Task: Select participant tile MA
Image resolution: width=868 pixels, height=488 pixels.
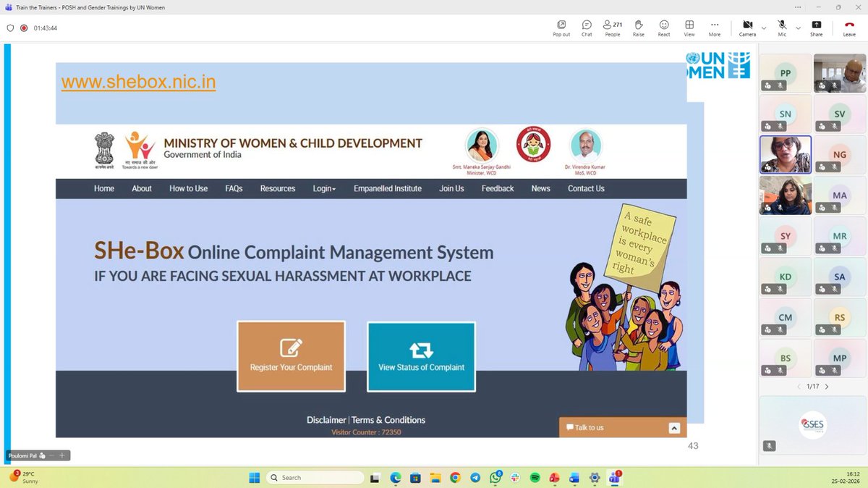Action: coord(840,195)
